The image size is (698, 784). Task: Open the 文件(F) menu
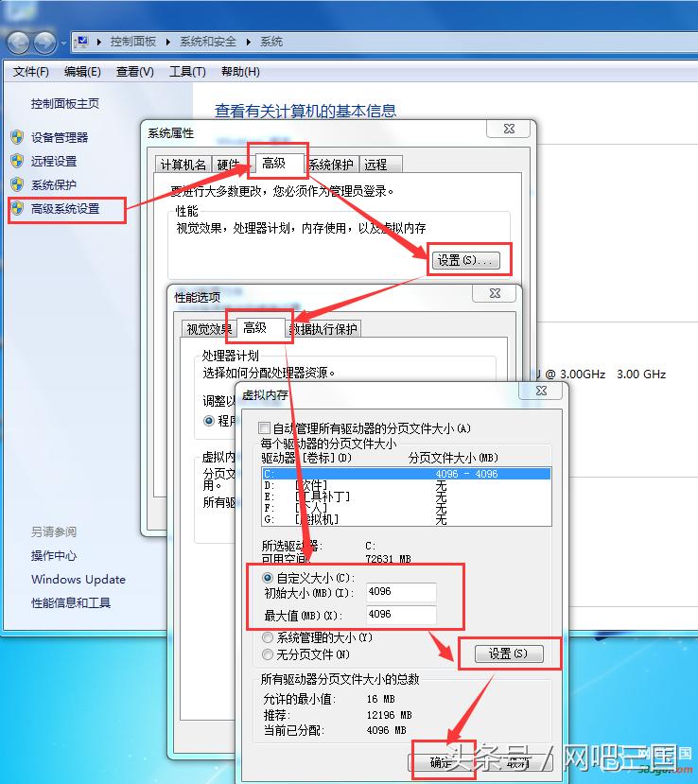point(31,72)
